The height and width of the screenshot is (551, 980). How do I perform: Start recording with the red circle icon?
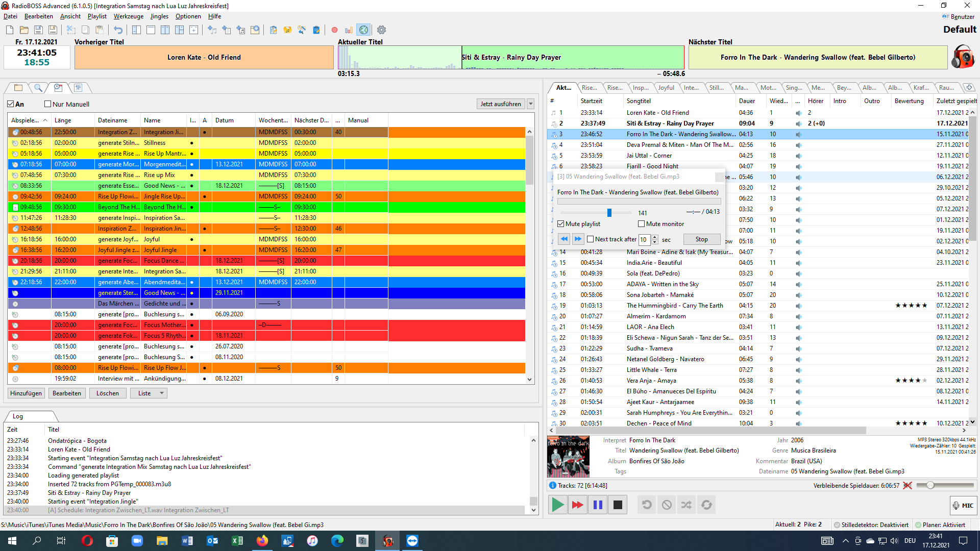(x=334, y=30)
